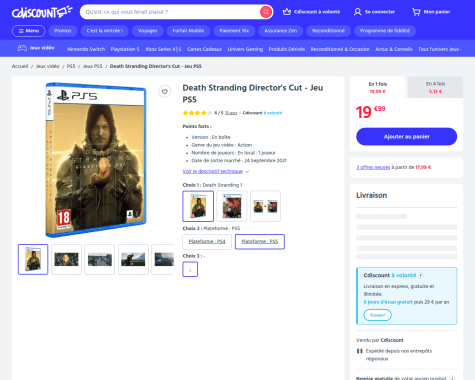Select fourth gallery thumbnail screenshot
Image resolution: width=475 pixels, height=380 pixels.
pyautogui.click(x=133, y=259)
